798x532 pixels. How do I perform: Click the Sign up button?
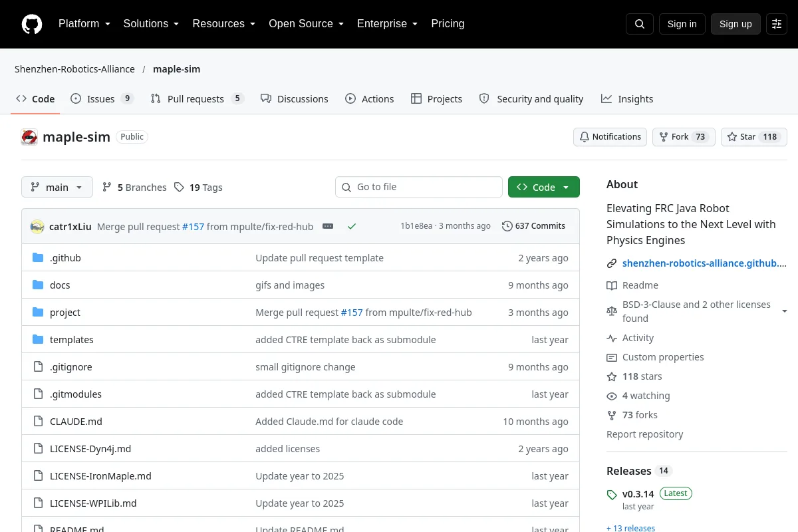tap(735, 24)
